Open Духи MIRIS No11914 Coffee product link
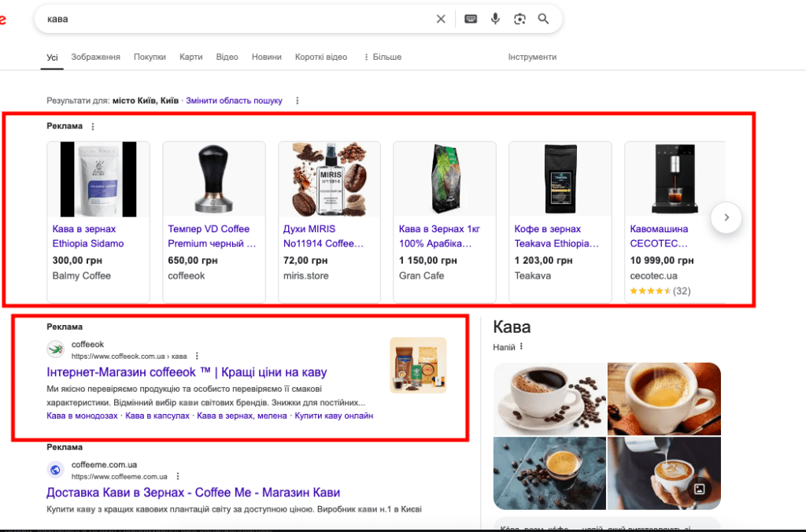The image size is (806, 532). coord(324,236)
